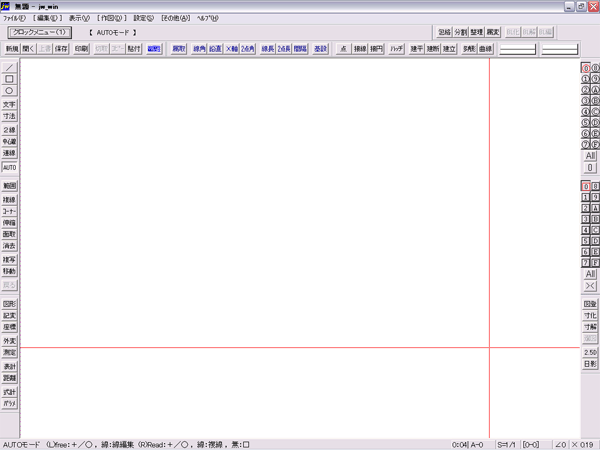Select the 接線 tangent line tool
The height and width of the screenshot is (450, 600).
(360, 49)
